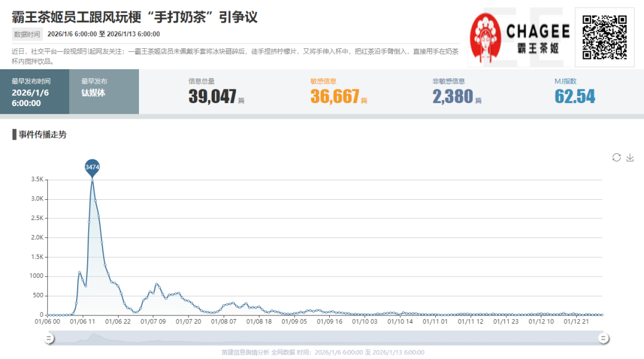Click the 01/08 18 x-axis label

pos(259,321)
